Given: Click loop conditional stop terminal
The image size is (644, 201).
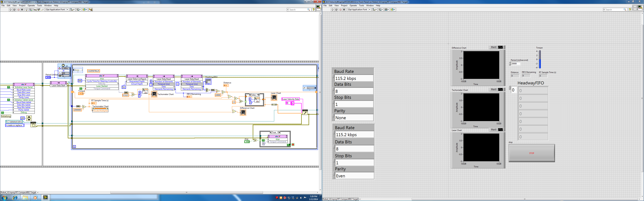Looking at the screenshot, I should pyautogui.click(x=293, y=145).
